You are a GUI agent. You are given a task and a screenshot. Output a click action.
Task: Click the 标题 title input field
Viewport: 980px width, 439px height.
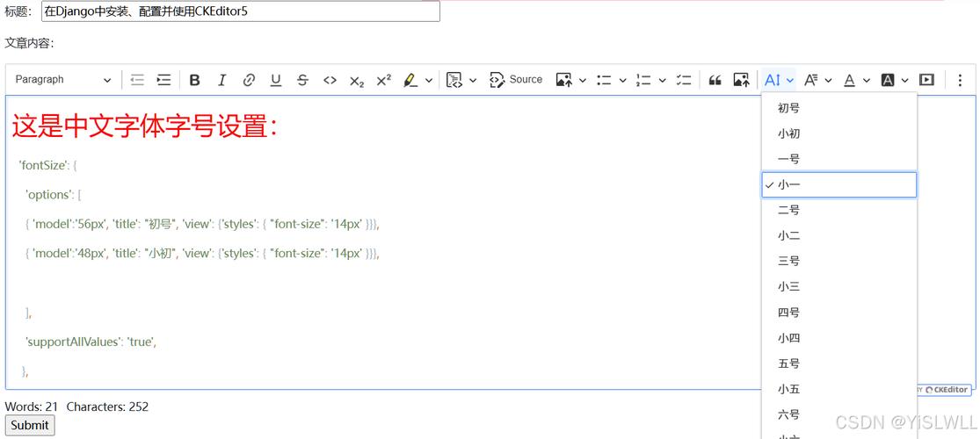click(x=240, y=11)
